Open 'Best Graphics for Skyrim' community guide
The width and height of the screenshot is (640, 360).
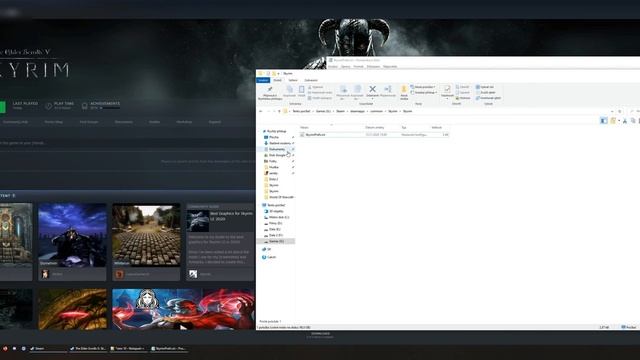coord(220,242)
